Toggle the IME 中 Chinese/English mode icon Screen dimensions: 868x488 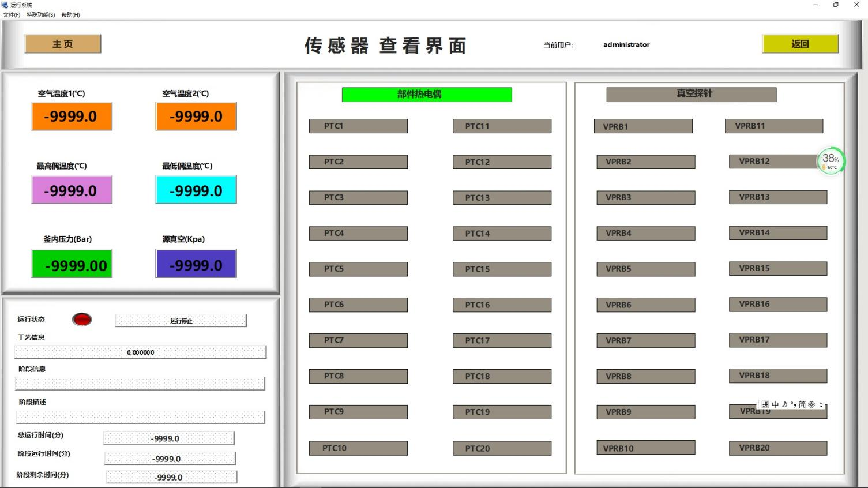click(x=775, y=404)
